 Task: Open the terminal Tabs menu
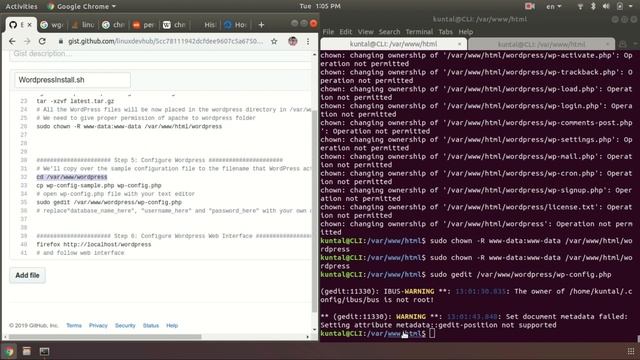coord(445,32)
